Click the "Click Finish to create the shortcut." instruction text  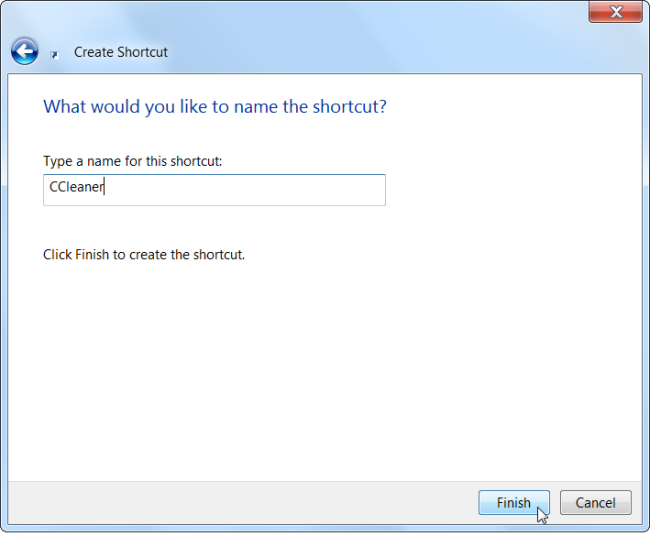(144, 254)
